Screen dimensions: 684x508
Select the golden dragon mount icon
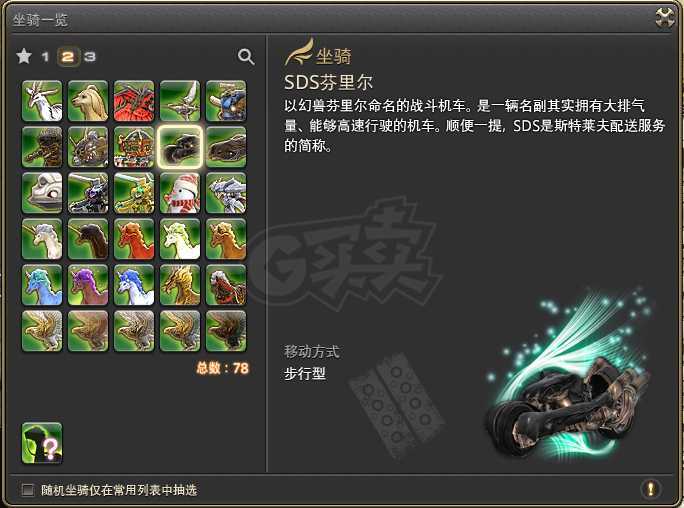coord(180,285)
